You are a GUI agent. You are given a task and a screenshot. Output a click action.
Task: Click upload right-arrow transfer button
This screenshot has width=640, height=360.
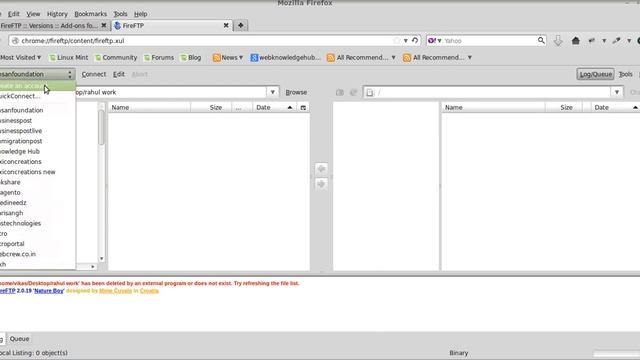(321, 184)
